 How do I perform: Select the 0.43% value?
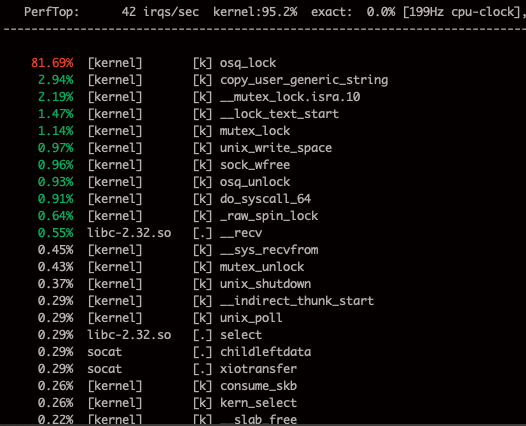[55, 267]
